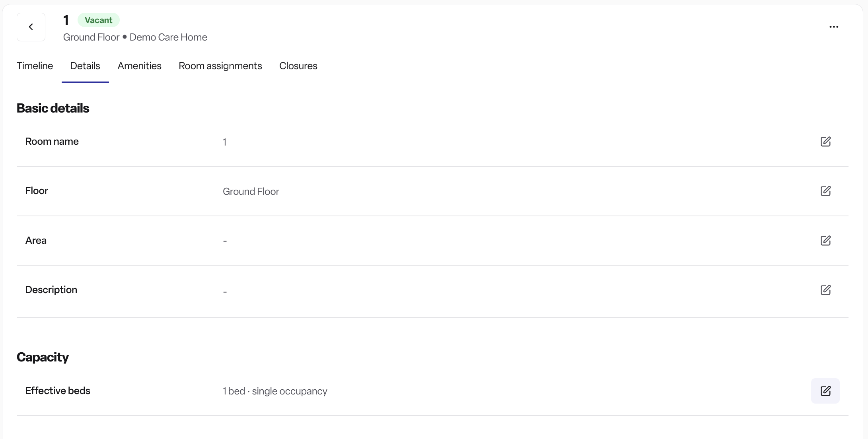Edit the Floor value

pos(825,191)
